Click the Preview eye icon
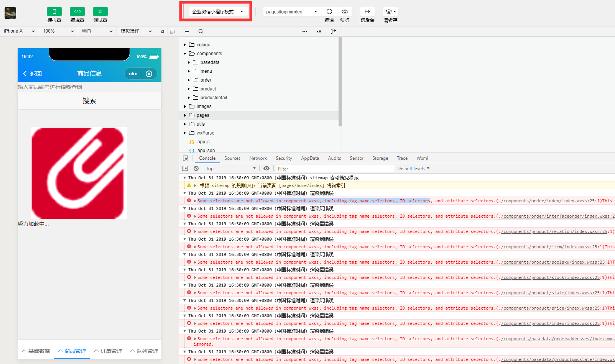The image size is (615, 364). coord(345,11)
